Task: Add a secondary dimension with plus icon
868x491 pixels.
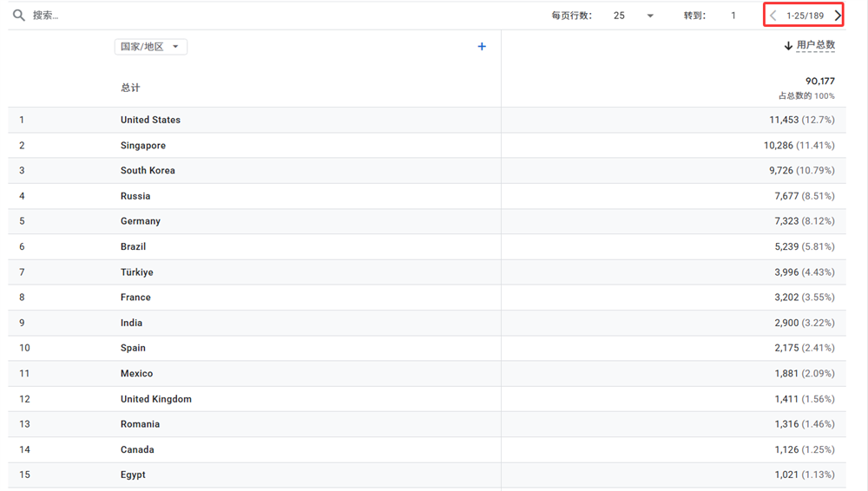Action: pyautogui.click(x=482, y=47)
